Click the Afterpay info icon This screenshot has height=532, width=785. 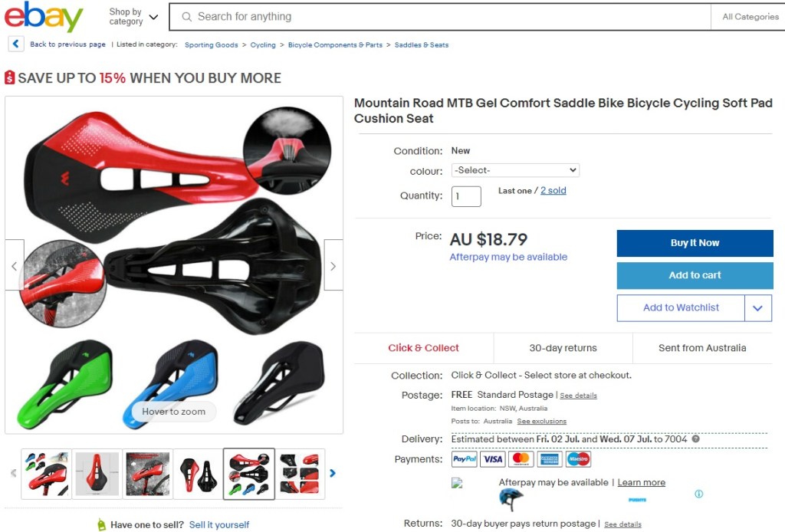[x=699, y=494]
